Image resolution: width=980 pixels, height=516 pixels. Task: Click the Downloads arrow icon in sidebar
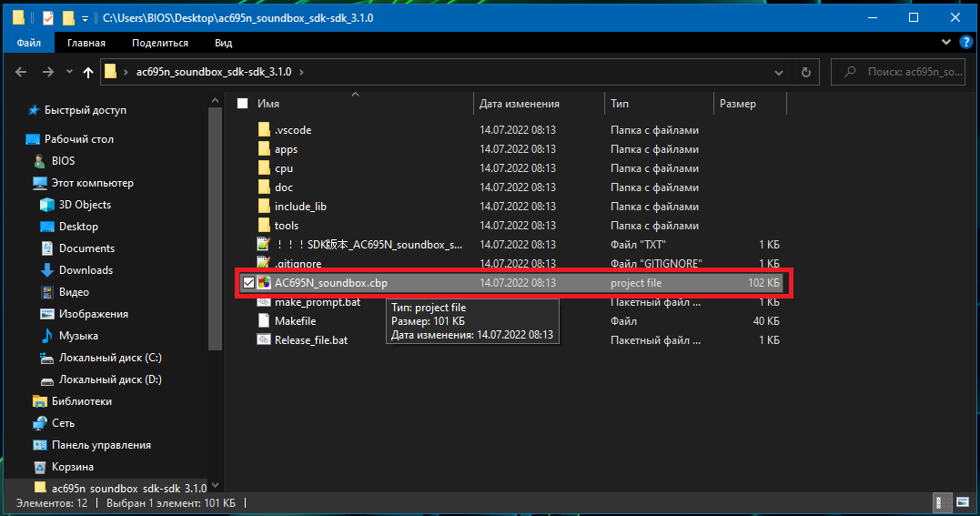(47, 270)
